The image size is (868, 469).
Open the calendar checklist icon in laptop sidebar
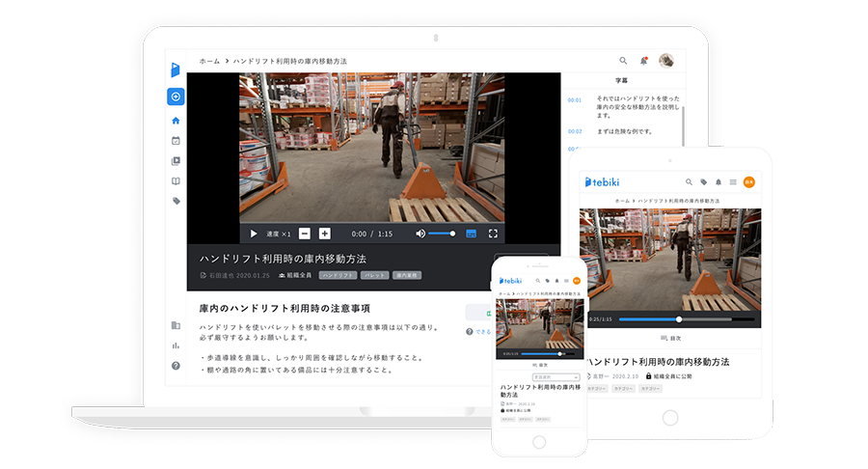click(176, 141)
